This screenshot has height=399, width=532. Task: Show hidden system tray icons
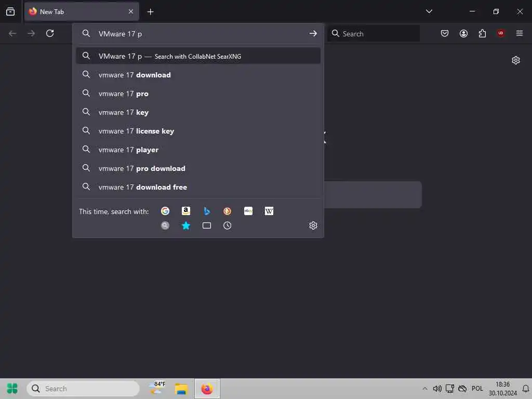(425, 389)
